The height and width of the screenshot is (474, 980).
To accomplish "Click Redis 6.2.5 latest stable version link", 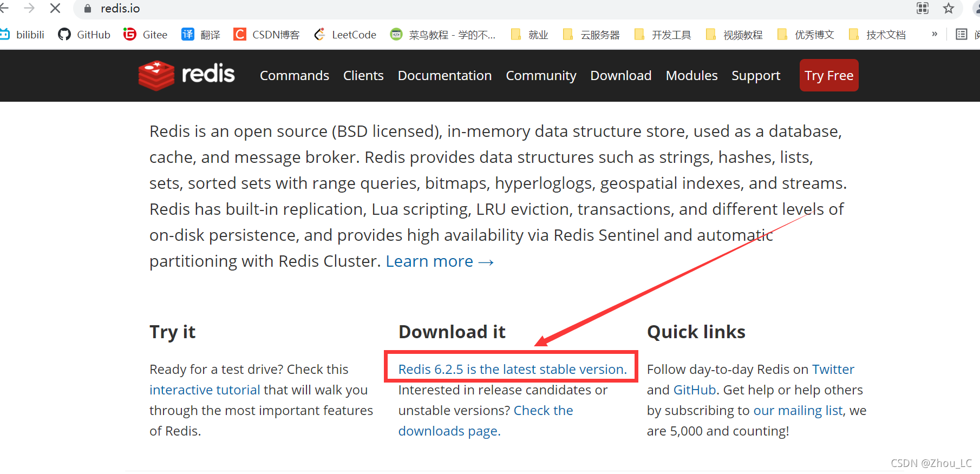I will [x=512, y=370].
